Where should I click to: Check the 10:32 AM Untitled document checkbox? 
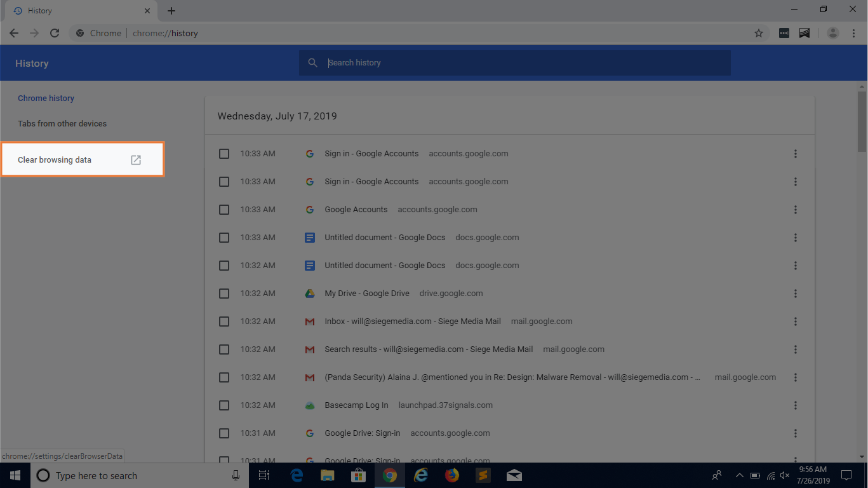pyautogui.click(x=224, y=266)
